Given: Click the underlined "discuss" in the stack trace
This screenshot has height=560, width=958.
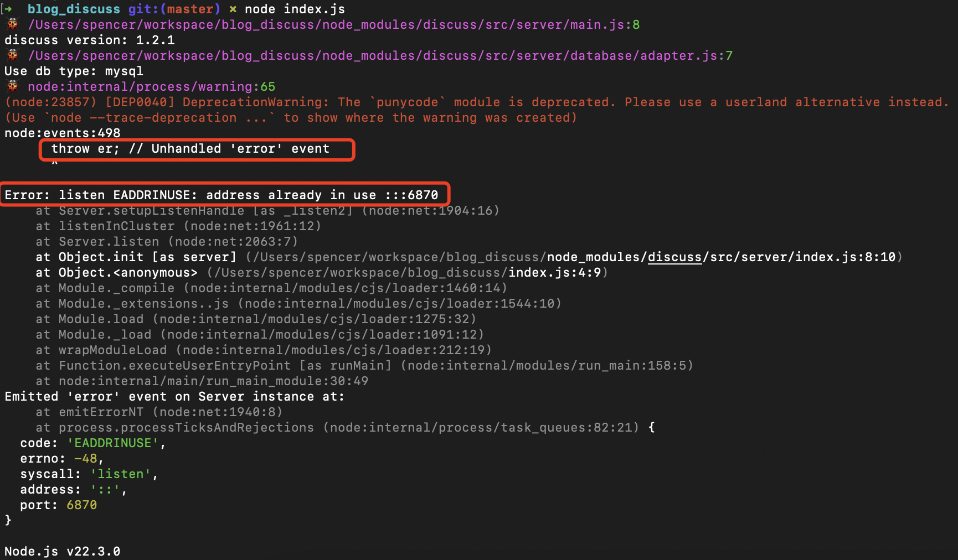Looking at the screenshot, I should tap(674, 257).
